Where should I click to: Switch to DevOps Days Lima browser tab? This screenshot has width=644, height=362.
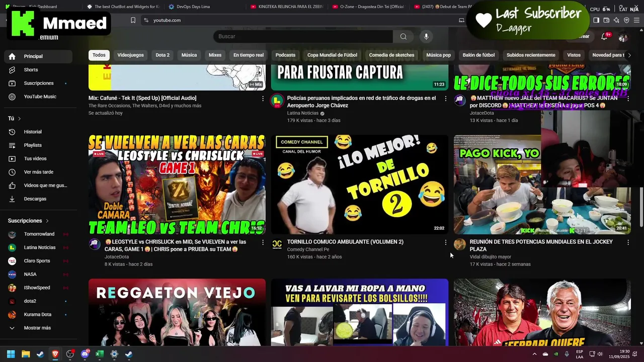pos(193,7)
